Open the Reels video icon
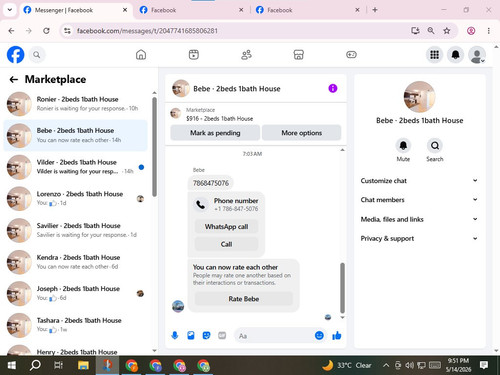Image resolution: width=500 pixels, height=375 pixels. click(x=194, y=55)
